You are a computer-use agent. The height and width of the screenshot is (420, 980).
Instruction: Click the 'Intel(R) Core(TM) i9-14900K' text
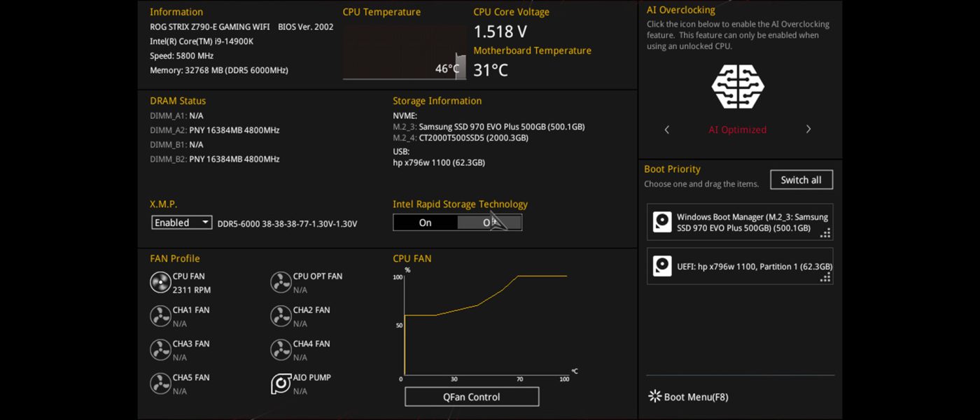coord(202,41)
